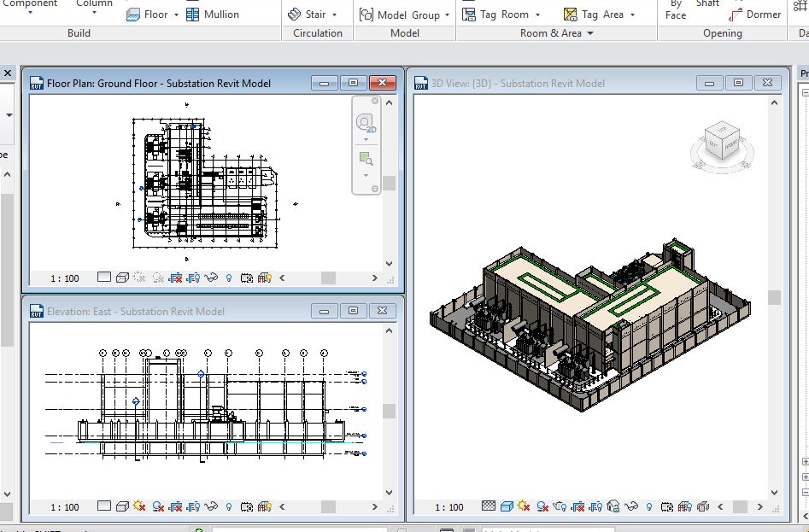
Task: Click Detail Level icon in Ground Floor view
Action: click(x=104, y=278)
